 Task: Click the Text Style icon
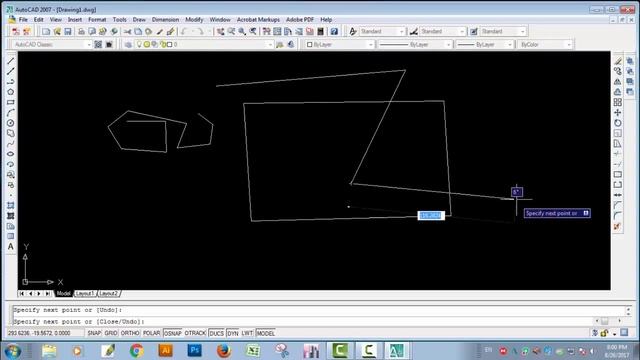[353, 31]
